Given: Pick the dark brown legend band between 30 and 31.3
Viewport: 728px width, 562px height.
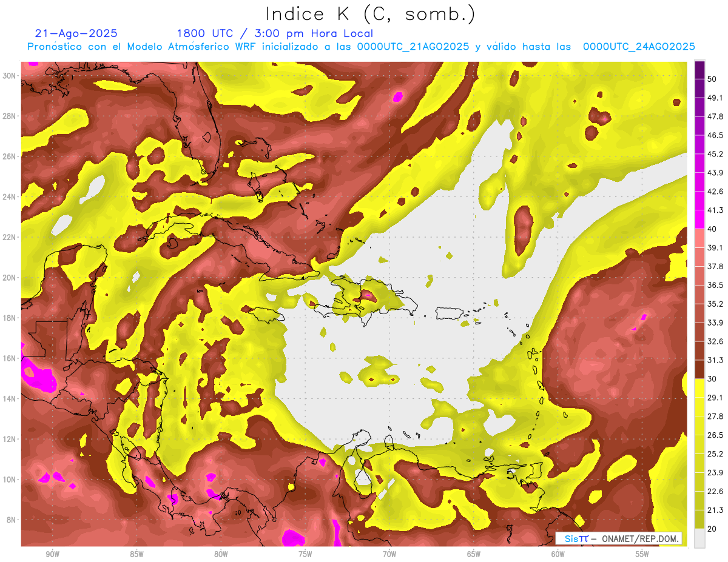Looking at the screenshot, I should click(700, 369).
